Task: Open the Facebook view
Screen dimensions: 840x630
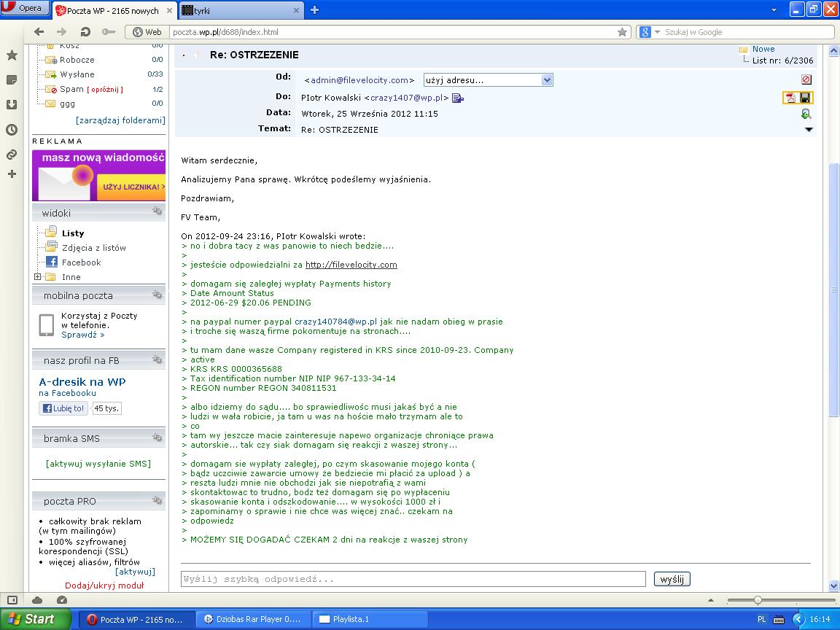Action: pos(81,262)
